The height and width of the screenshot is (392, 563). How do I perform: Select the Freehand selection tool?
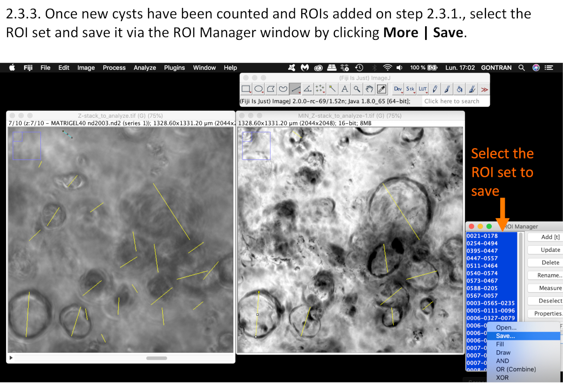coord(283,89)
